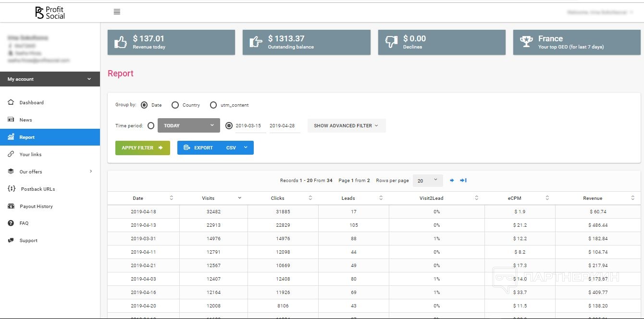
Task: Select Group by utm_content radio button
Action: [x=213, y=105]
